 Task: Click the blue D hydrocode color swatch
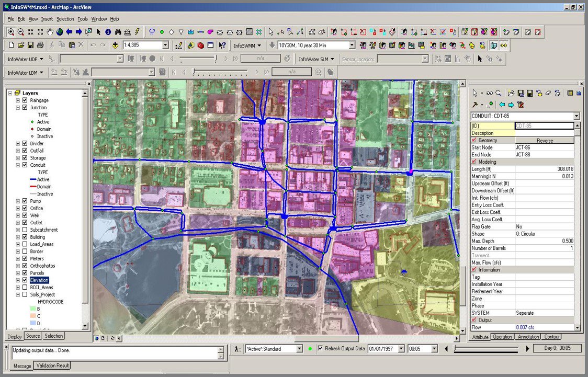click(x=32, y=323)
